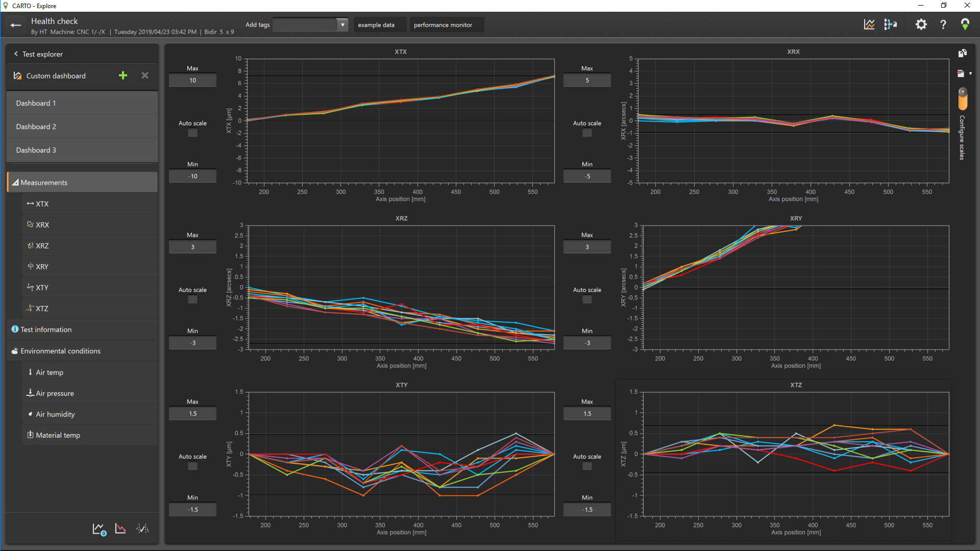
Task: Click the chart icon with zero badge
Action: point(99,529)
